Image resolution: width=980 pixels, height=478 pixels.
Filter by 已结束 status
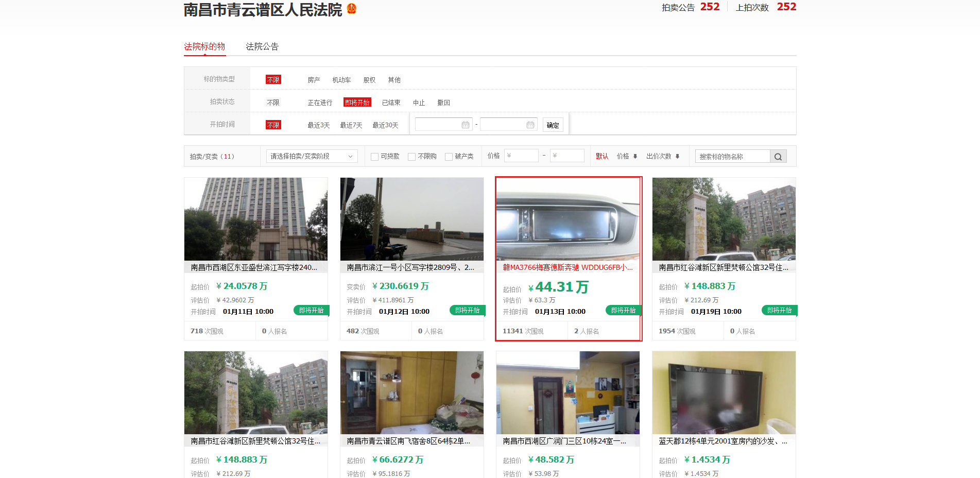click(391, 103)
